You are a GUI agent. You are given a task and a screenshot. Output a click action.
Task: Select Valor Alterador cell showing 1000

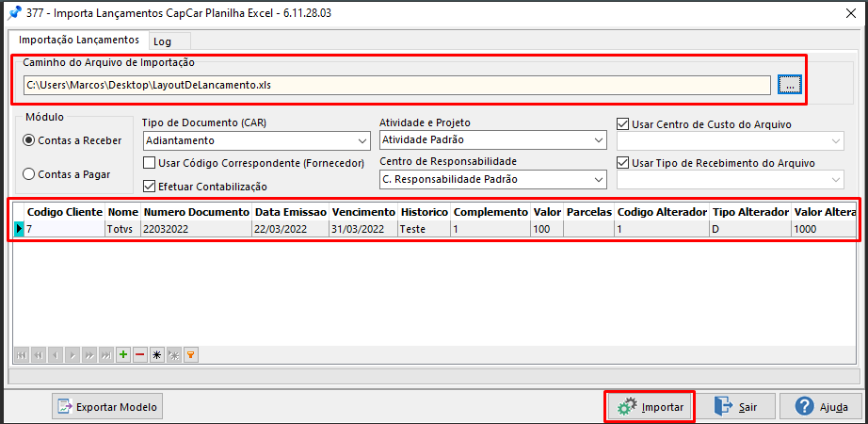[x=824, y=229]
